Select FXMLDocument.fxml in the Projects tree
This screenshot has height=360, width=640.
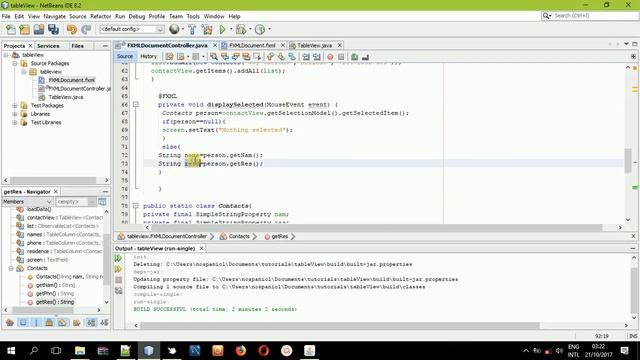click(71, 80)
